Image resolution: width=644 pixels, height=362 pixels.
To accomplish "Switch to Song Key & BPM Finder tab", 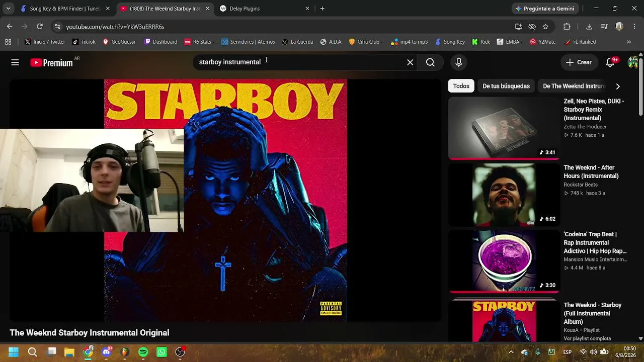I will click(64, 9).
